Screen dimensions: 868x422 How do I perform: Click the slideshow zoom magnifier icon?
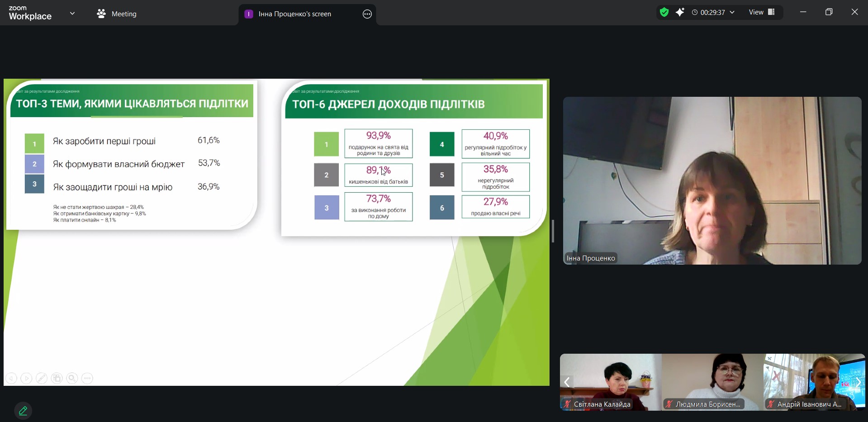[x=72, y=378]
